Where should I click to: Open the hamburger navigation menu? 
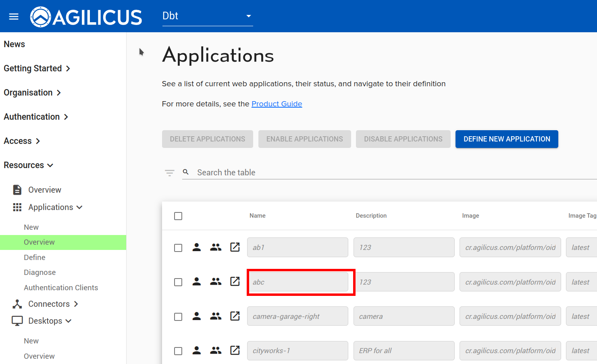pyautogui.click(x=14, y=17)
